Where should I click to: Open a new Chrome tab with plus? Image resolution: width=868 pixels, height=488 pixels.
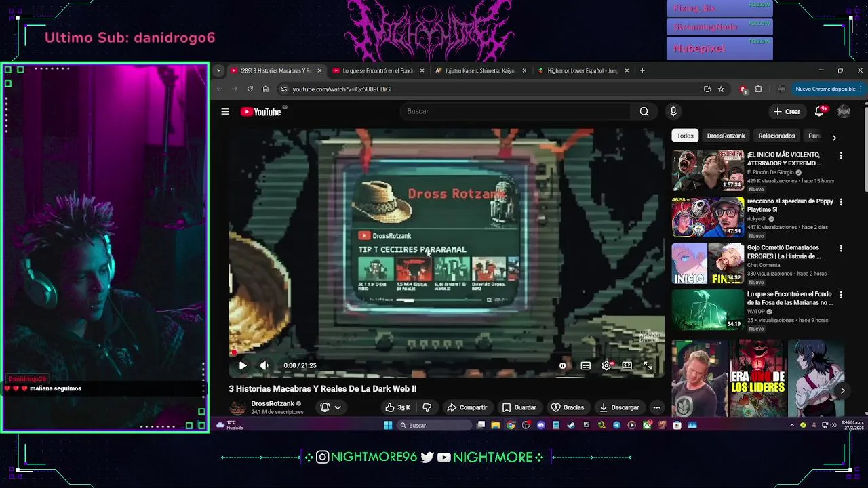642,70
